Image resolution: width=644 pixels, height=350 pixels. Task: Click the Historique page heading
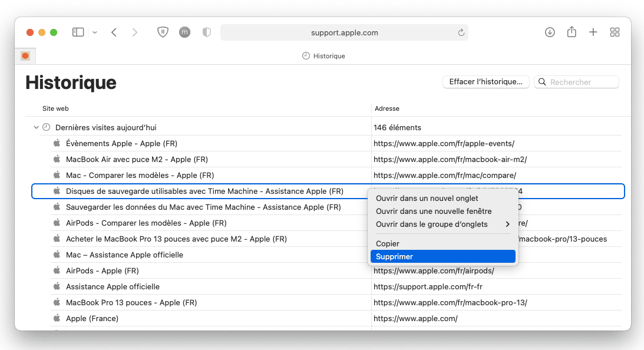click(x=71, y=82)
